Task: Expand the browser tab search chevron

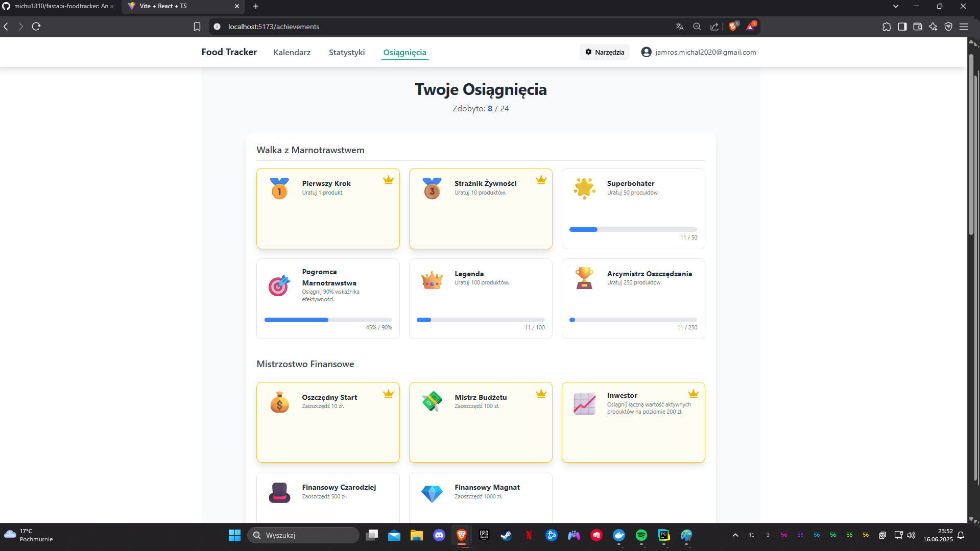Action: (896, 6)
